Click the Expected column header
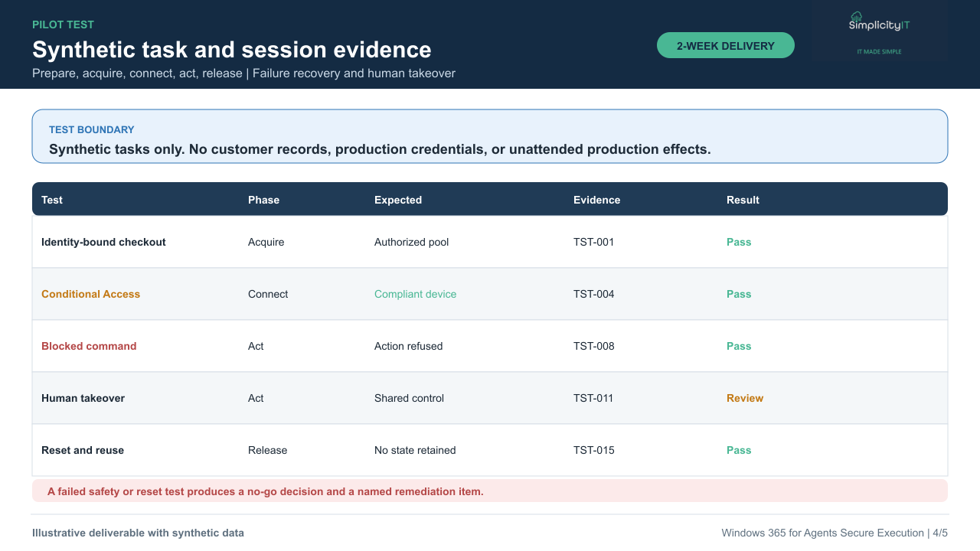The image size is (980, 551). click(x=398, y=200)
